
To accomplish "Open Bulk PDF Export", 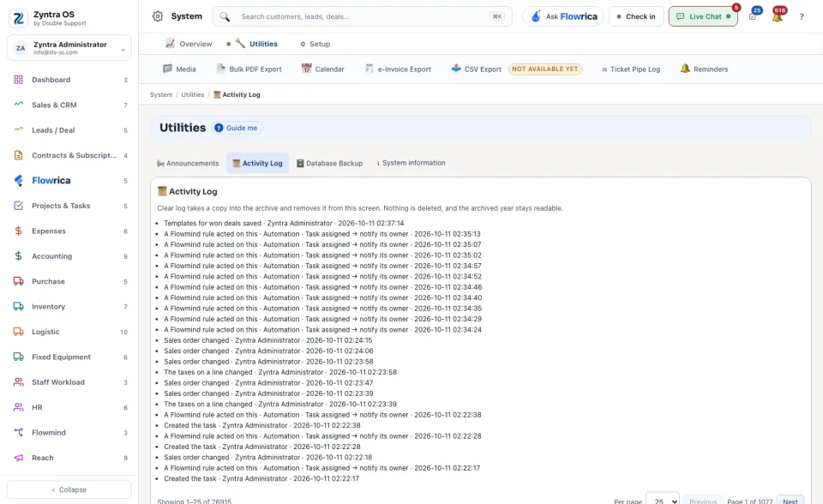I will tap(249, 69).
